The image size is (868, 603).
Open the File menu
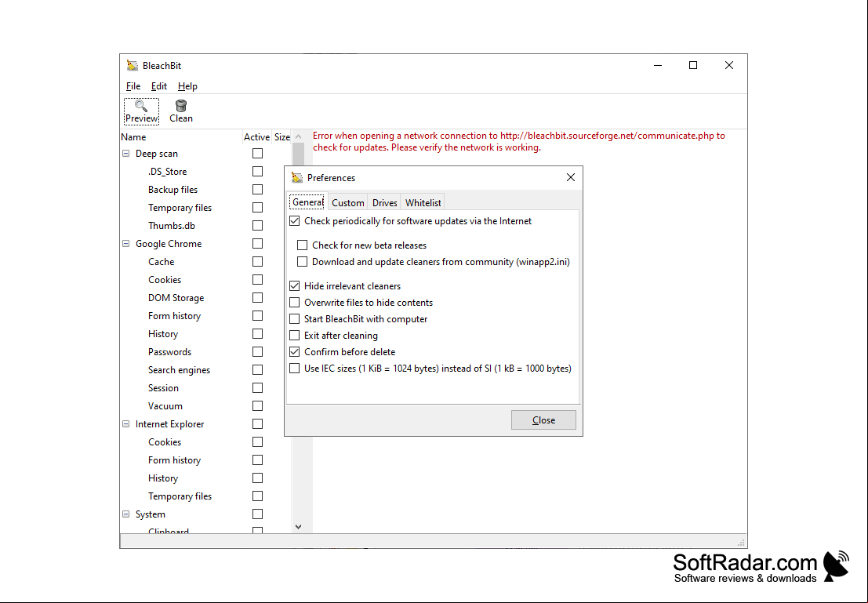tap(133, 85)
